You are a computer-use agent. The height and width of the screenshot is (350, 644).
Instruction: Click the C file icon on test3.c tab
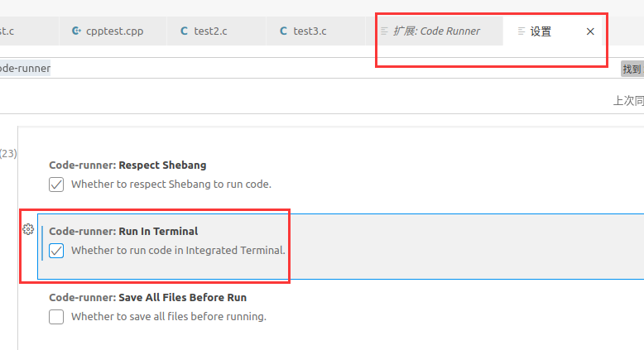click(x=283, y=31)
